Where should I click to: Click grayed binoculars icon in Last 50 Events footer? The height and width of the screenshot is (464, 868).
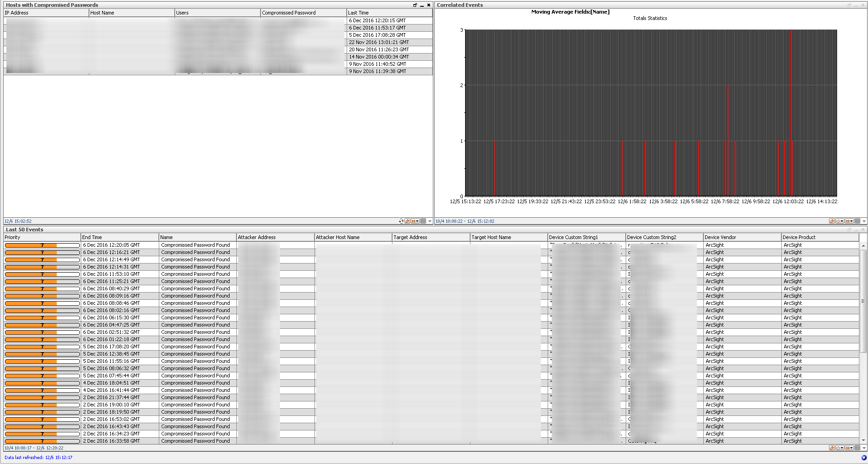coord(857,448)
